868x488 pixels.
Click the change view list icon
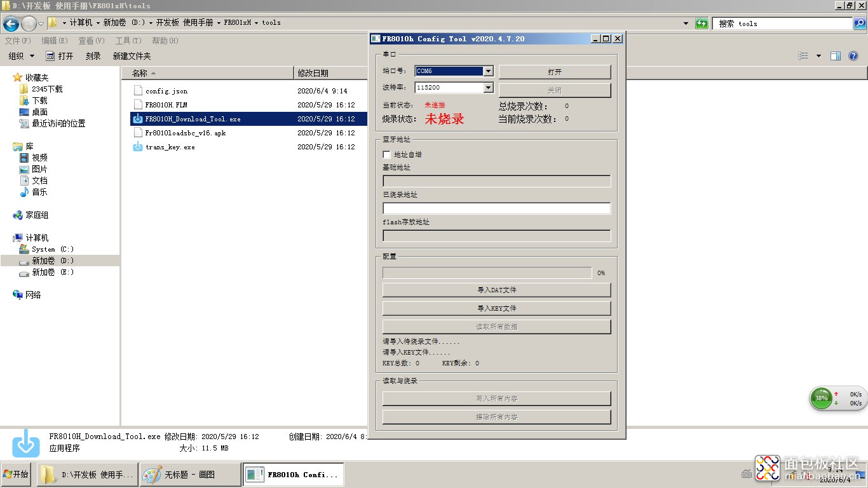(x=803, y=56)
